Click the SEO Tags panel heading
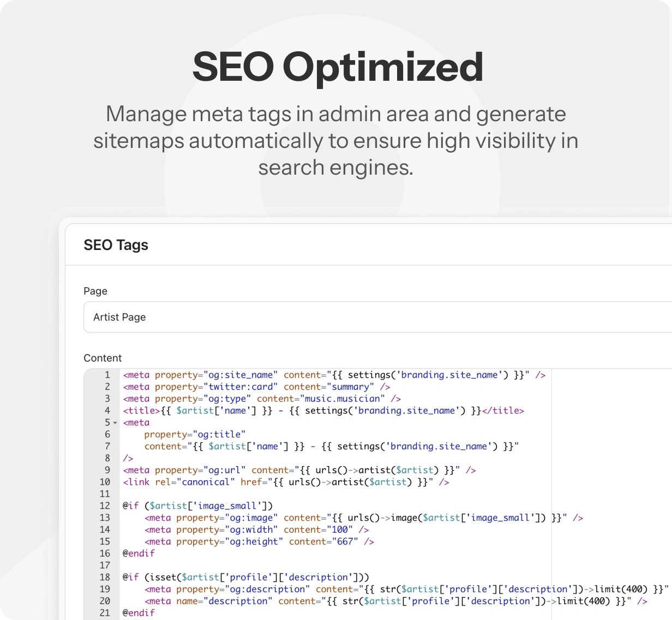The width and height of the screenshot is (672, 620). click(116, 245)
